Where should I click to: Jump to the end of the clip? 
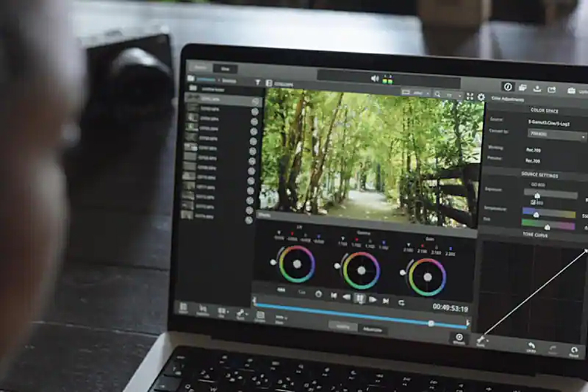(386, 301)
